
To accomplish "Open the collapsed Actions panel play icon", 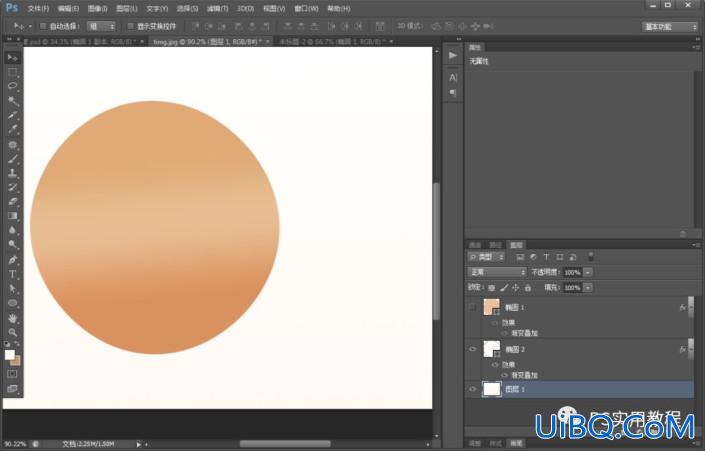I will (x=453, y=55).
